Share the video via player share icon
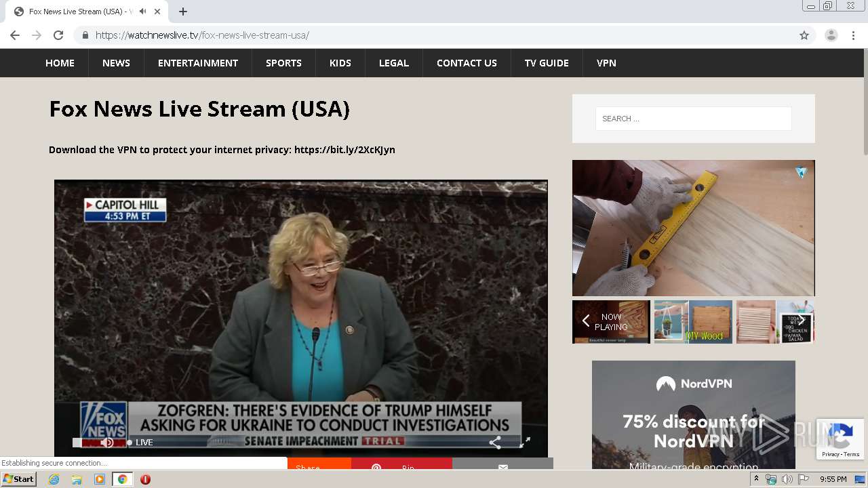 click(495, 443)
